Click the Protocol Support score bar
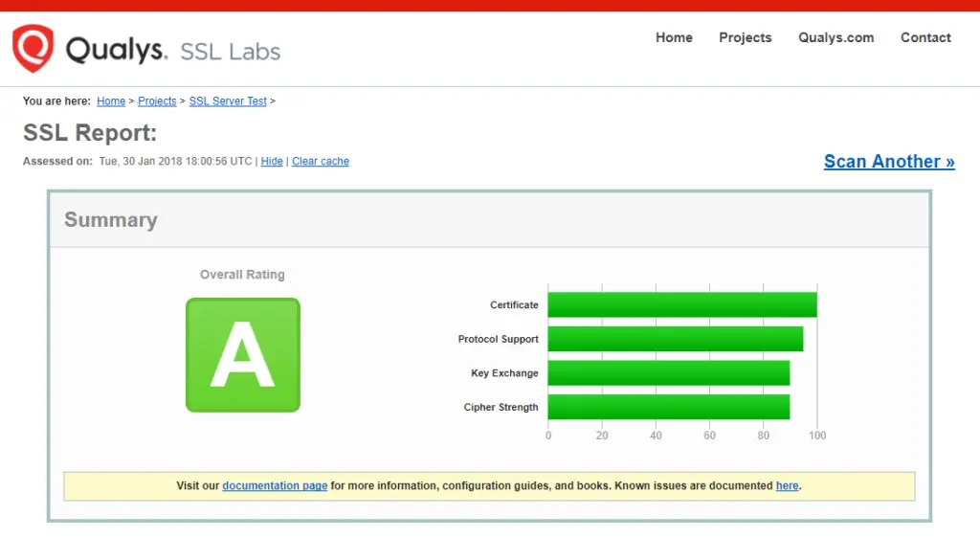980x537 pixels. pyautogui.click(x=675, y=340)
